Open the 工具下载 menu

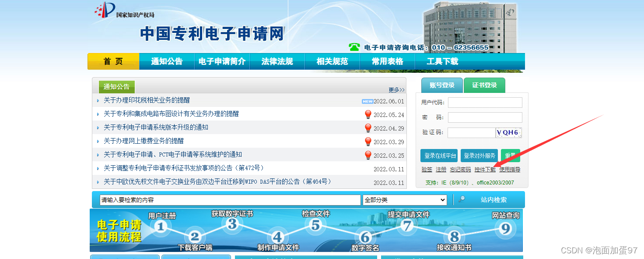[x=442, y=61]
